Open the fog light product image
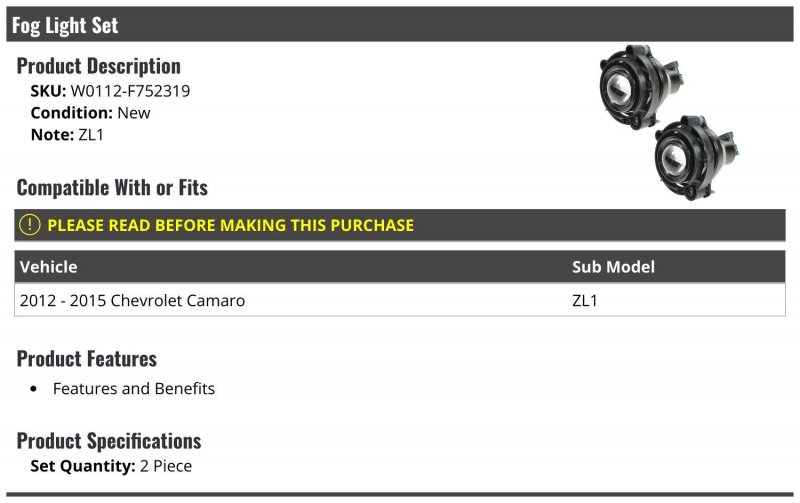The height and width of the screenshot is (503, 800). (x=669, y=122)
